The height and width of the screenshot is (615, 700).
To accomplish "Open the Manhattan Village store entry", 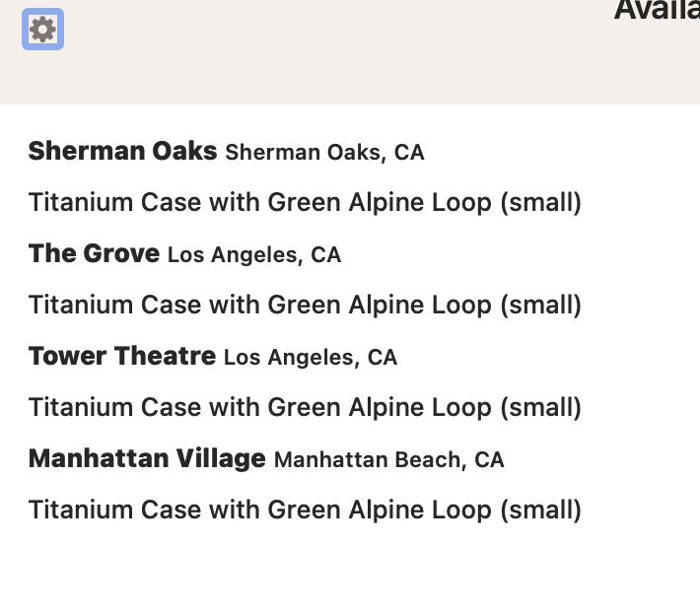I will [x=147, y=459].
